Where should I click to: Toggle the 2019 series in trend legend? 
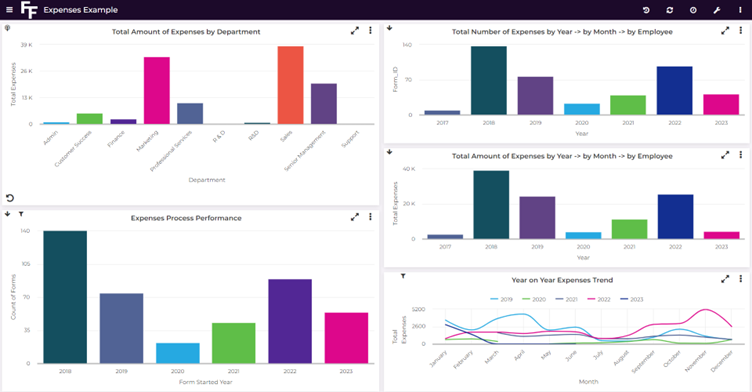pos(501,299)
